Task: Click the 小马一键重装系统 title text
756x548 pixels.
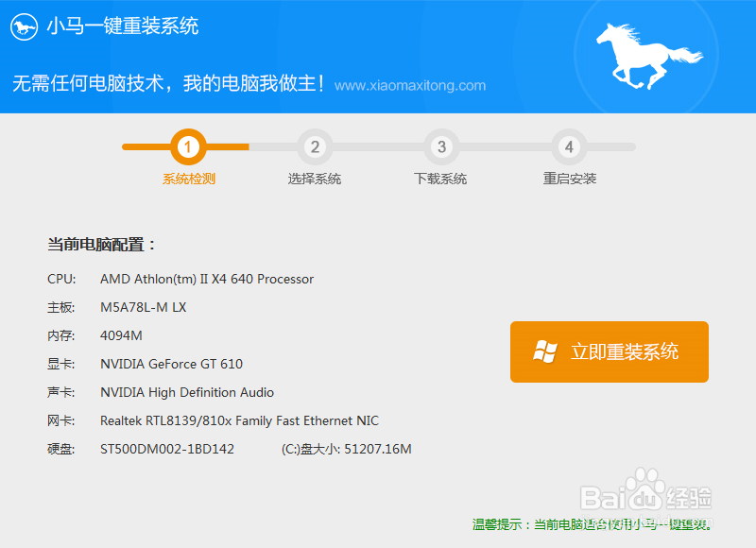Action: pos(123,26)
